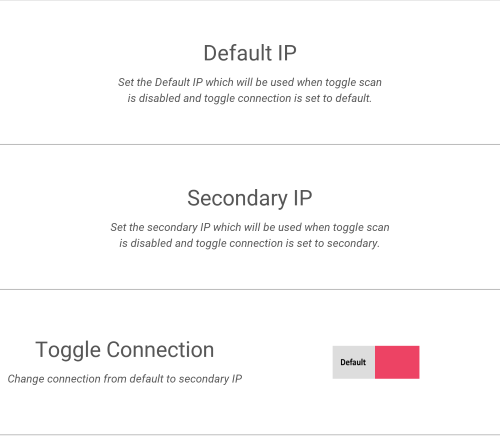500x436 pixels.
Task: Click the Secondary IP description text
Action: [x=250, y=235]
